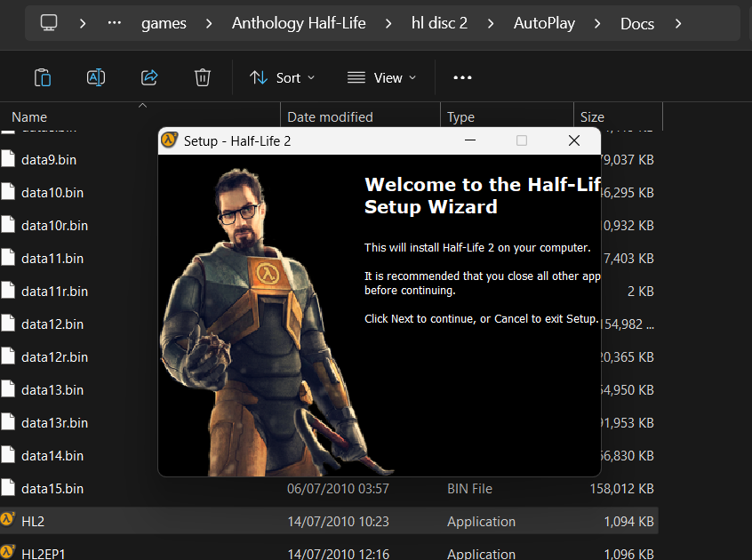The height and width of the screenshot is (560, 752).
Task: Click the Rename icon in toolbar
Action: 96,77
